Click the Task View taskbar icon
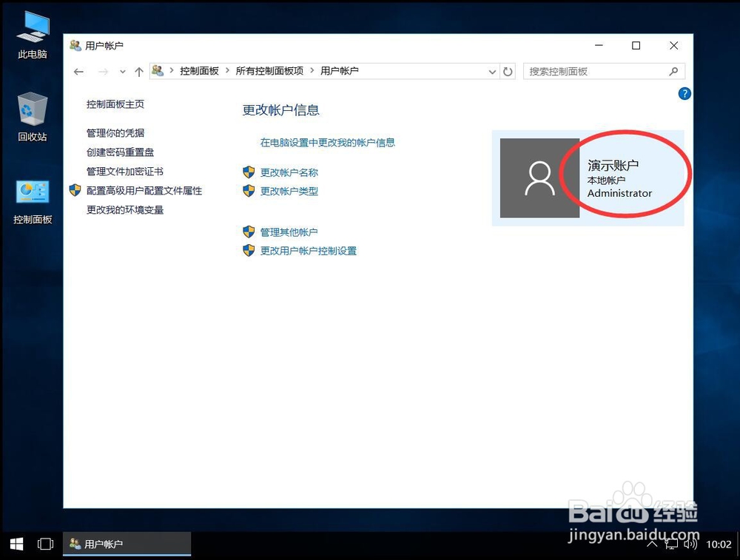740x560 pixels. pyautogui.click(x=45, y=544)
